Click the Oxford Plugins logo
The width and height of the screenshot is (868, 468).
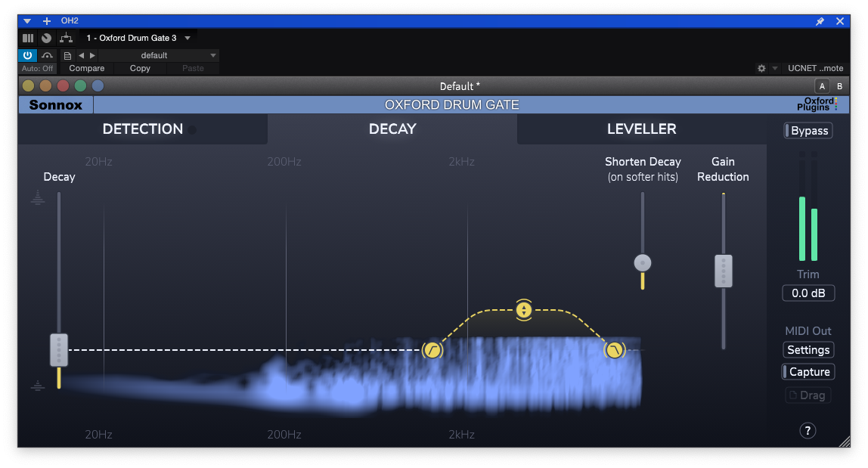tap(817, 104)
